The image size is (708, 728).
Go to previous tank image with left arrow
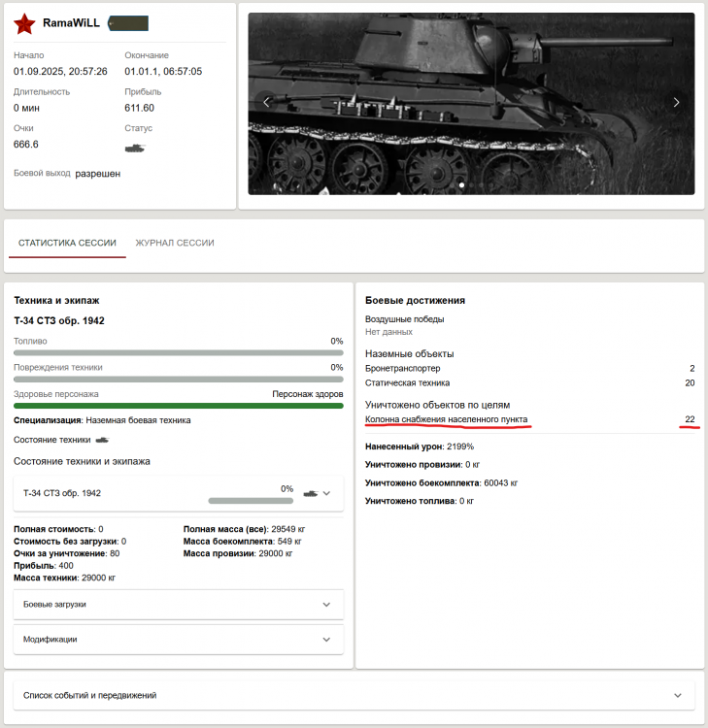click(267, 102)
